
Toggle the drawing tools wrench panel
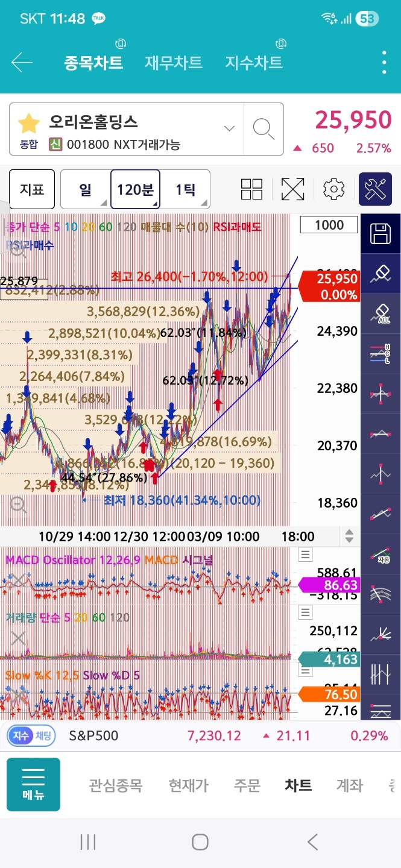[375, 189]
